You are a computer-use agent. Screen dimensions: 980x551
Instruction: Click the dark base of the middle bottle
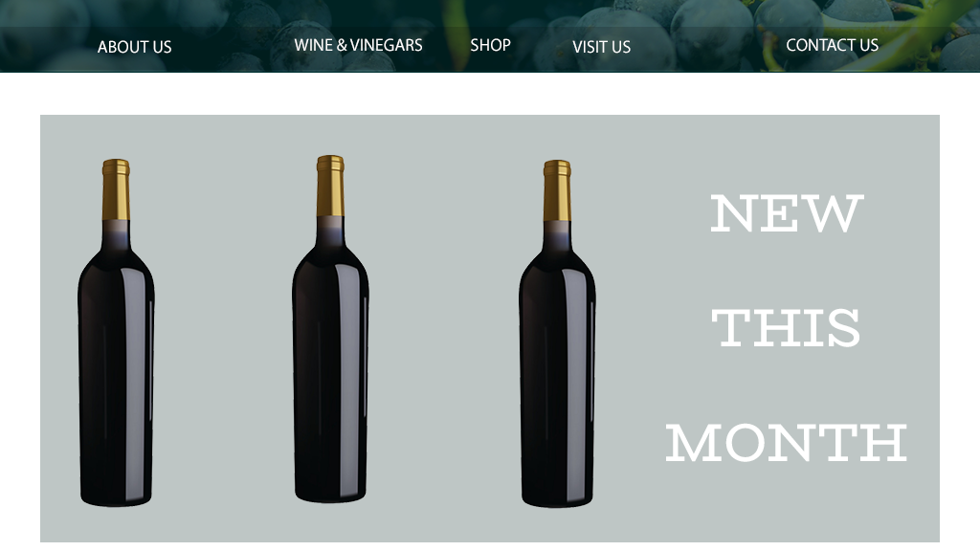point(330,491)
